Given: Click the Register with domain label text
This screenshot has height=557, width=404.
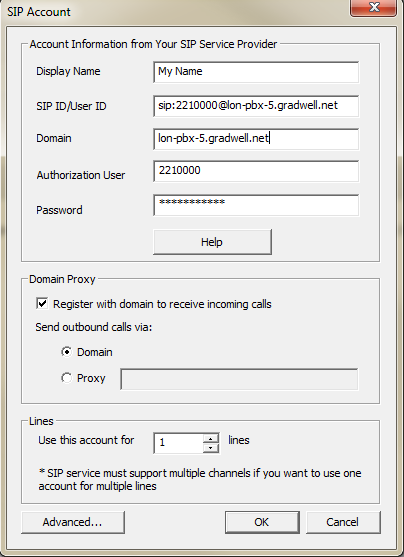Looking at the screenshot, I should click(162, 304).
